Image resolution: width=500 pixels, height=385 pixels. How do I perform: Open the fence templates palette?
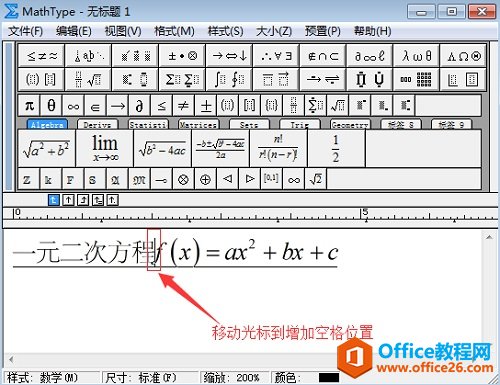[41, 79]
